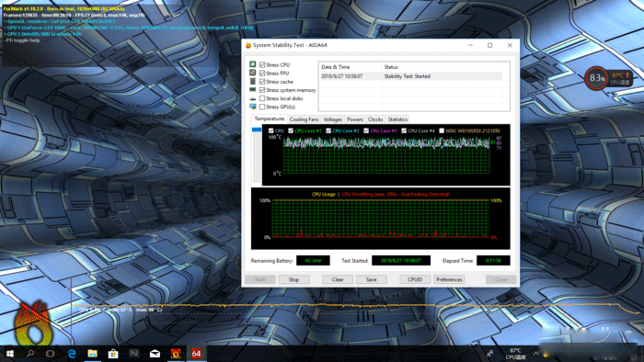Toggle CPU Core #3 graph checkbox
The height and width of the screenshot is (362, 644).
pos(366,130)
